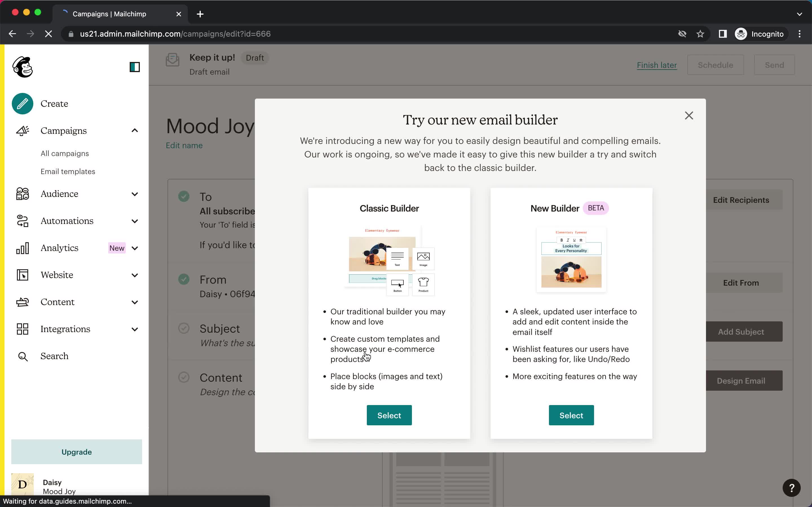
Task: Click the Website globe icon
Action: click(22, 275)
